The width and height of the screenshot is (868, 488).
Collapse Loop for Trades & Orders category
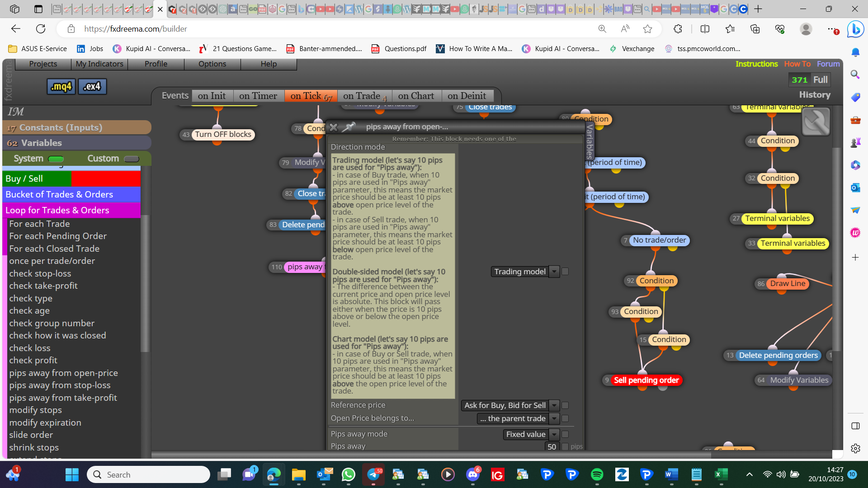click(x=71, y=210)
